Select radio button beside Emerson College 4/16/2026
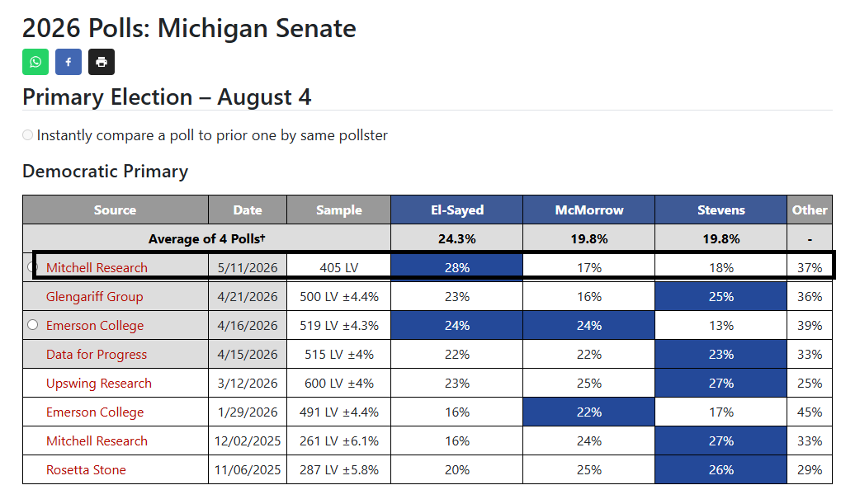Screen dimensions: 841x504 [33, 325]
